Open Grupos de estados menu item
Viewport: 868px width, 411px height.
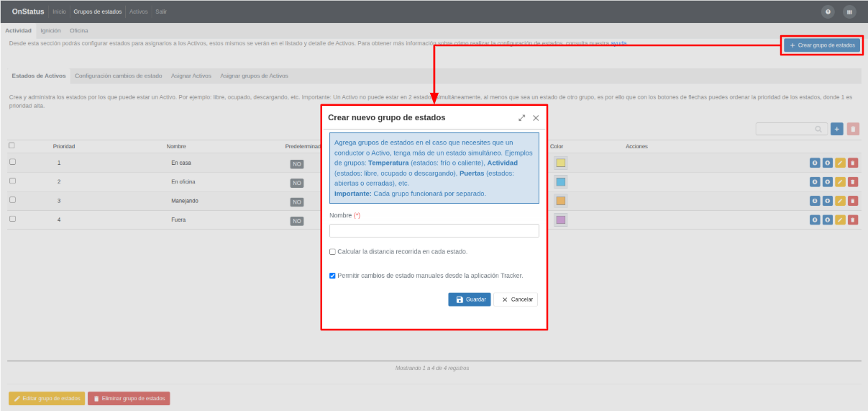pyautogui.click(x=98, y=12)
